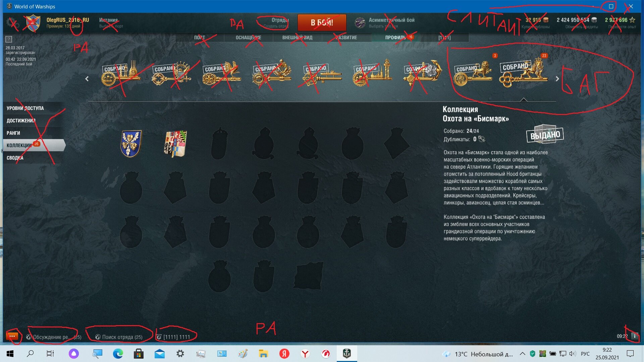644x362 pixels.
Task: Switch to the РАЗВИТИЕ tab
Action: point(346,38)
